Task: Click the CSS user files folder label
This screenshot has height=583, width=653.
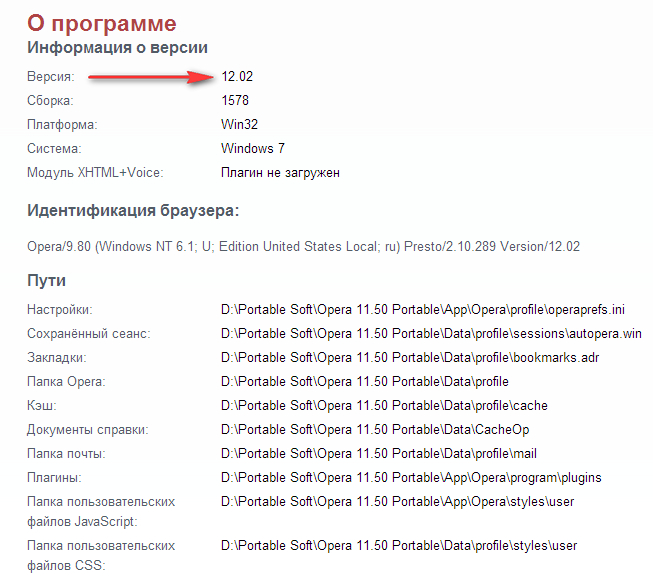Action: (x=101, y=556)
